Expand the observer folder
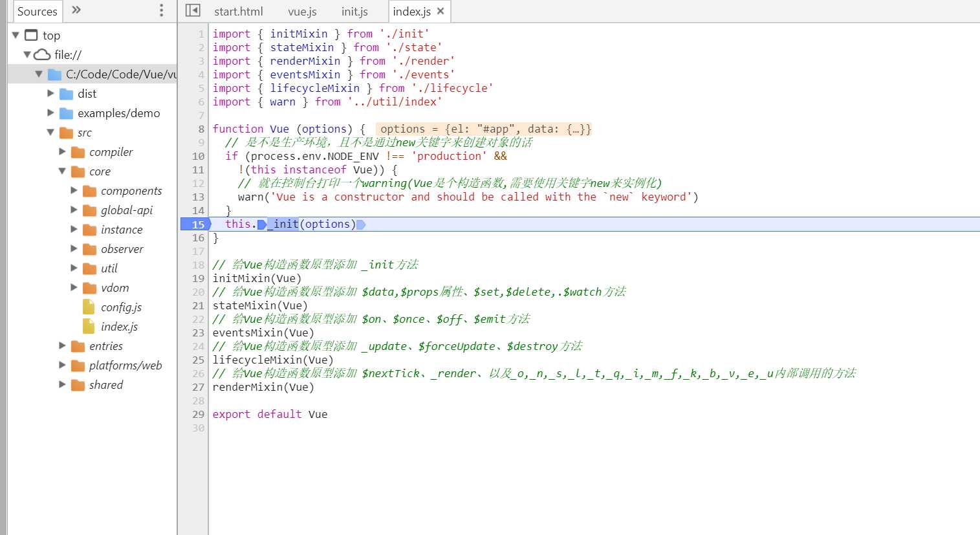Screen dimensions: 980x535 [74, 248]
